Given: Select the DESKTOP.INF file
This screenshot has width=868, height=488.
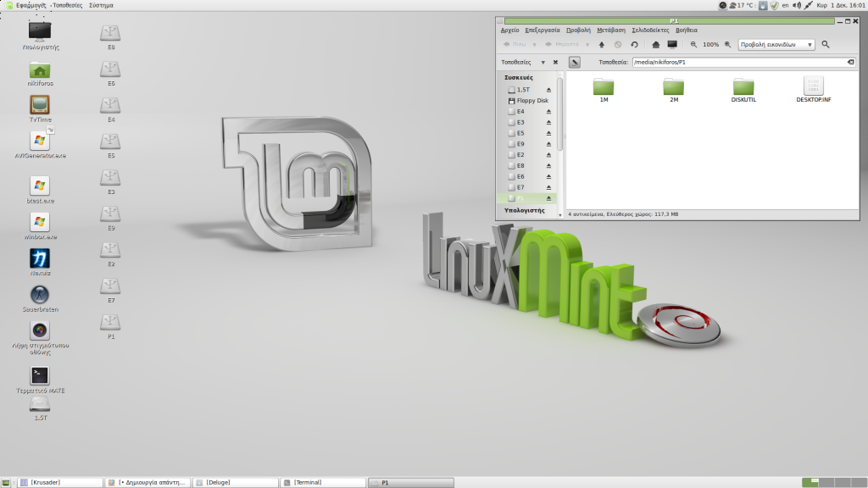Looking at the screenshot, I should coord(813,90).
